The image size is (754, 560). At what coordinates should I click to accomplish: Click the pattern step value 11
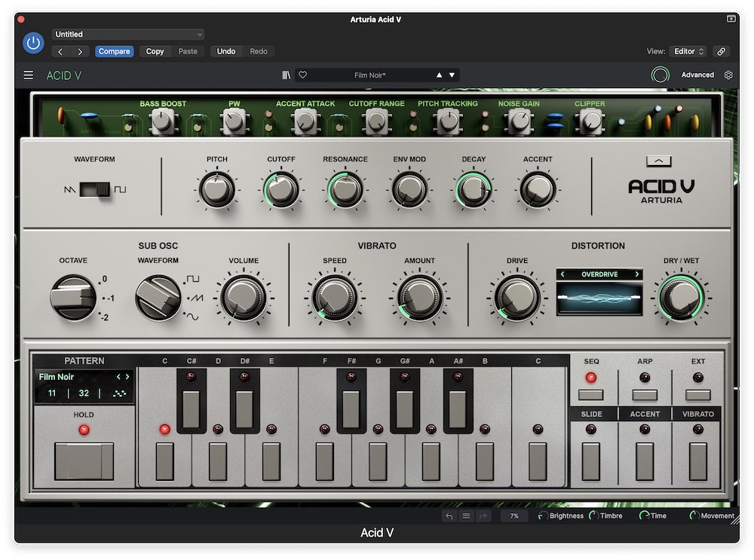point(52,393)
